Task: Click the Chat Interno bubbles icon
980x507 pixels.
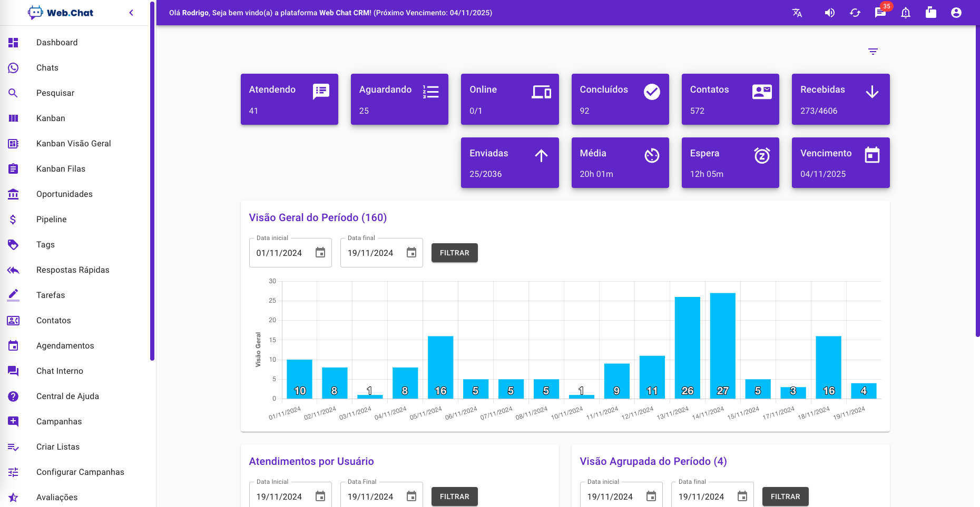Action: point(13,371)
